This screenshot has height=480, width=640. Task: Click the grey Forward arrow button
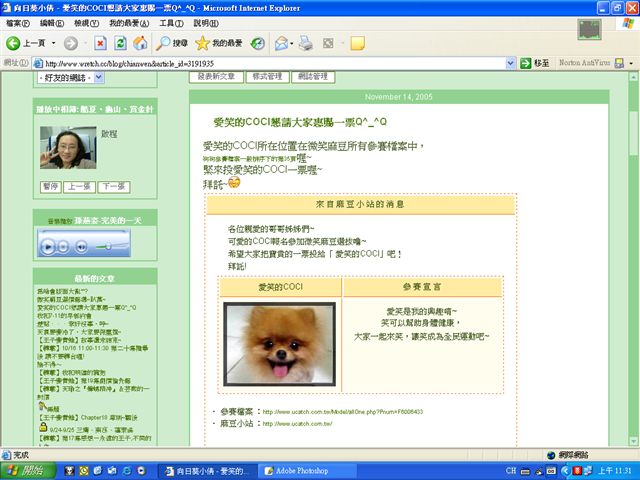[71, 43]
